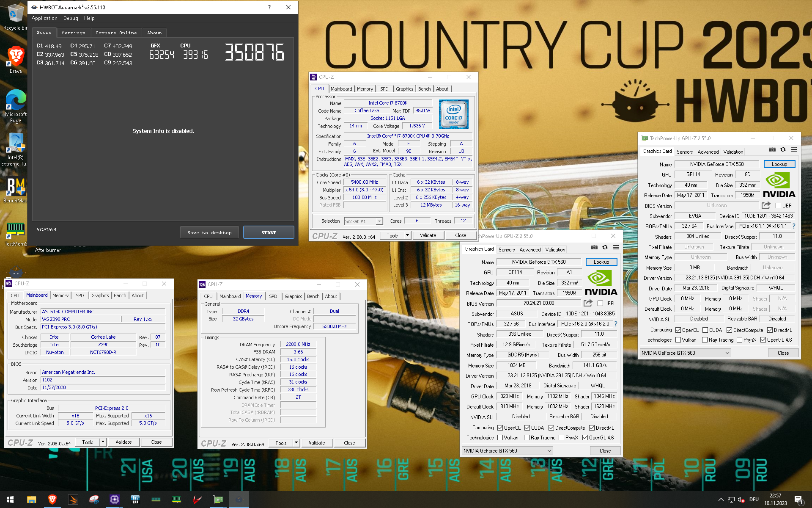
Task: Open the Intel Extreme Tuning Utility shortcut
Action: pyautogui.click(x=16, y=149)
